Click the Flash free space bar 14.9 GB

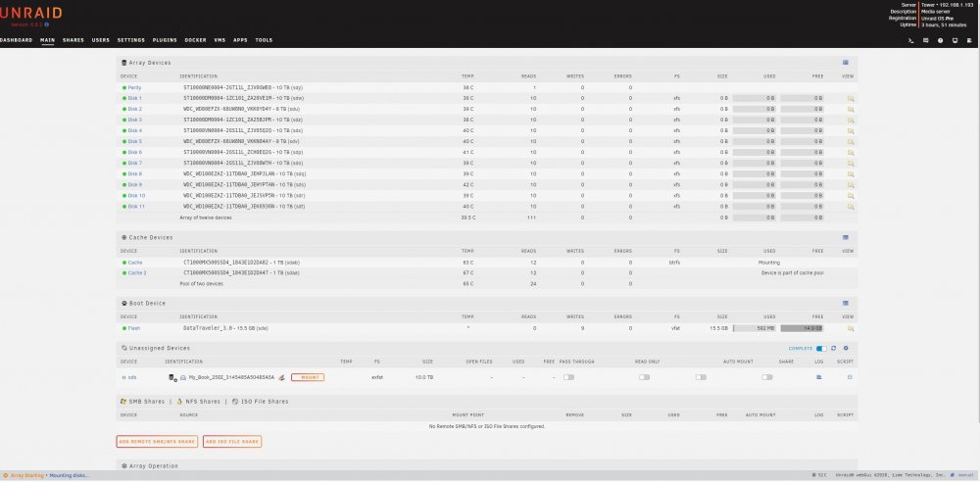pyautogui.click(x=802, y=328)
